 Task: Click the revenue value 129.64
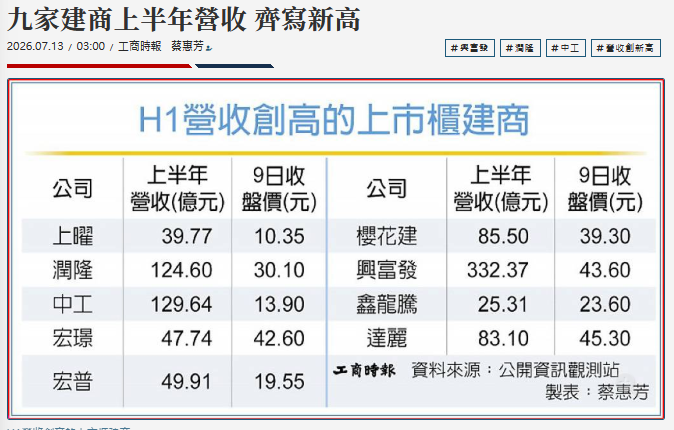(181, 304)
